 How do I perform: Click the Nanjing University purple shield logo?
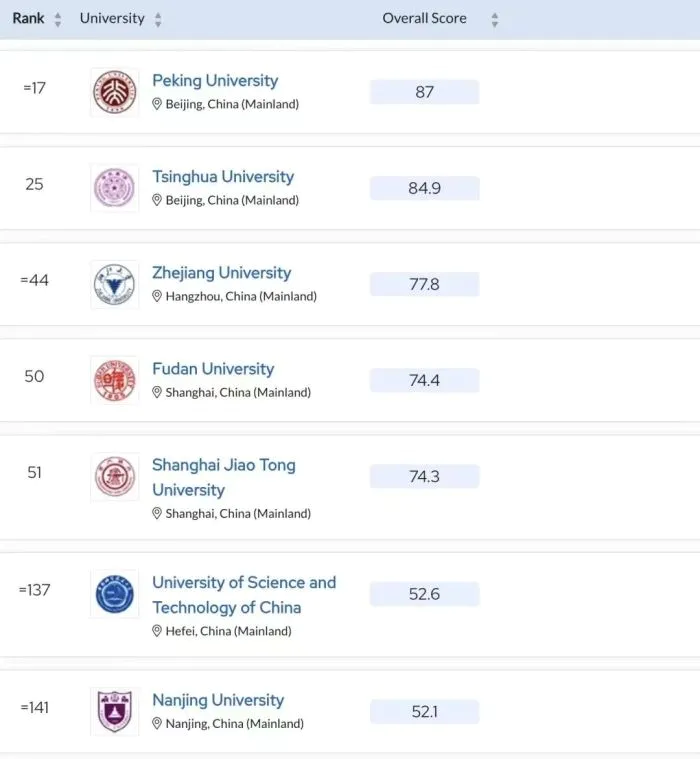click(115, 712)
